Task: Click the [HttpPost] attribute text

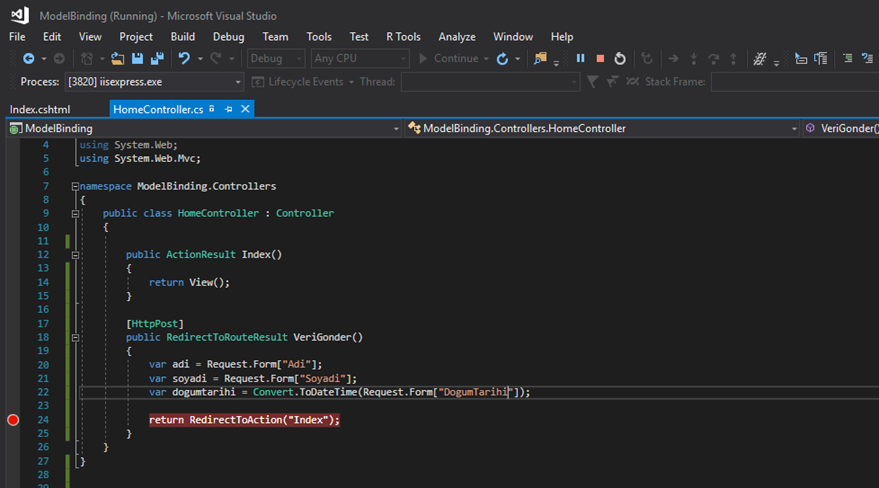Action: [x=155, y=324]
